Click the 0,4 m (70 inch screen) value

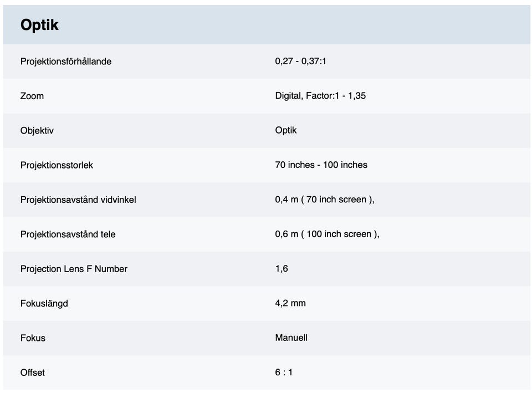click(325, 199)
